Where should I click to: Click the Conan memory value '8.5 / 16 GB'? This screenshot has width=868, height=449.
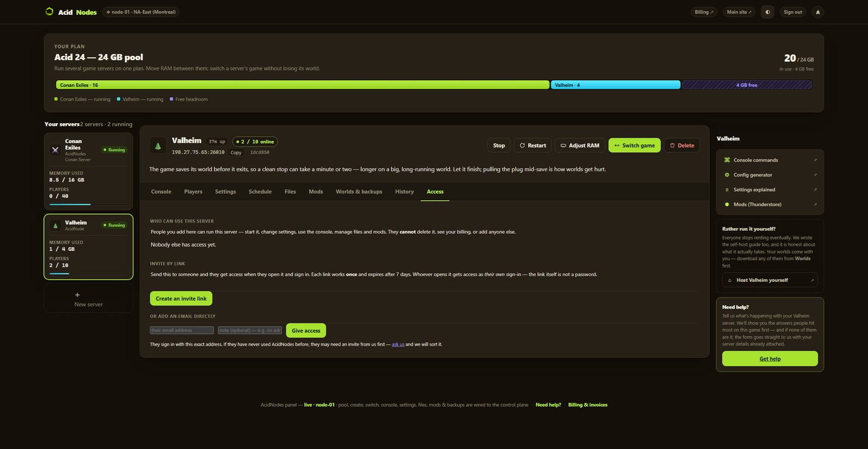pos(67,180)
